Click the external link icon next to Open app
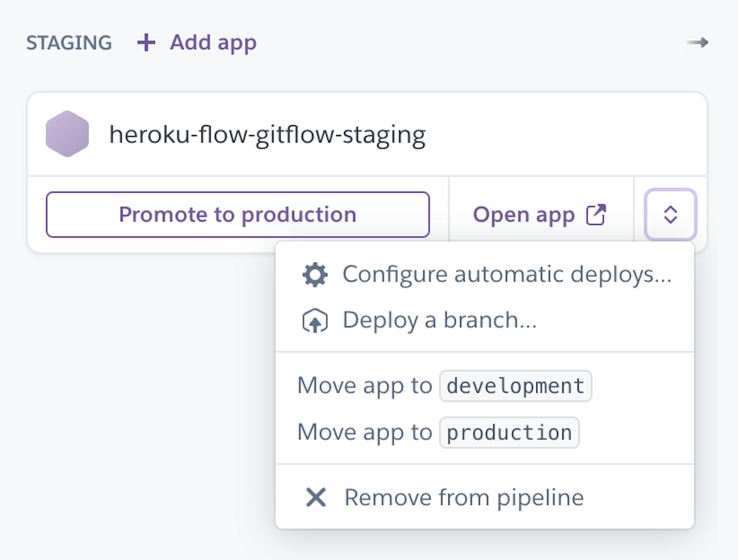 pyautogui.click(x=596, y=214)
